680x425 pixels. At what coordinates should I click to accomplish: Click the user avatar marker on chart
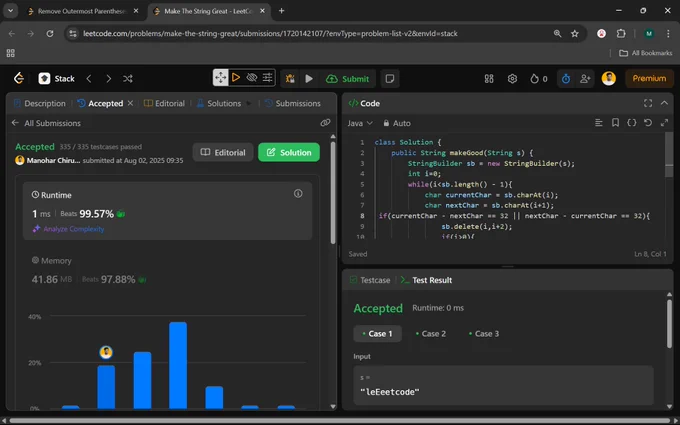(x=106, y=352)
